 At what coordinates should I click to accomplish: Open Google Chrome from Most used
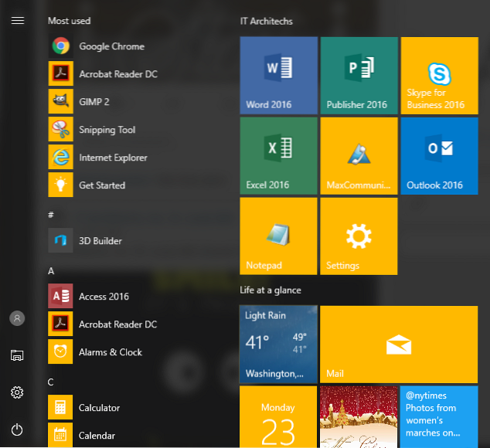(111, 46)
